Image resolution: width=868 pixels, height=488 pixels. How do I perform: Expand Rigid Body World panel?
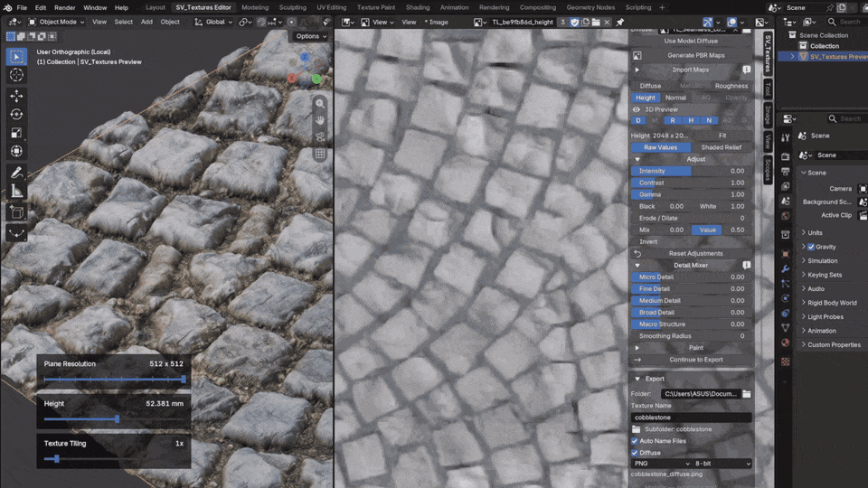830,304
